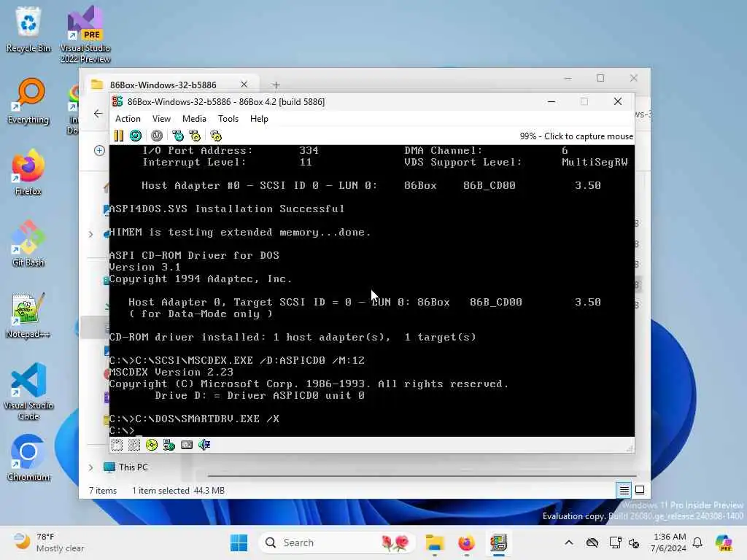747x560 pixels.
Task: Click the display/network tray icon
Action: point(615,542)
